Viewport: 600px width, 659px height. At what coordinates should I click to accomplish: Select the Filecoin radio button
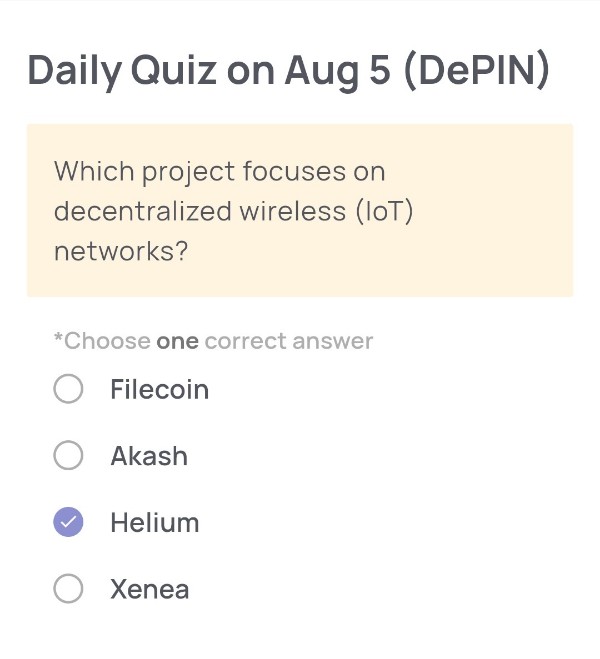(x=68, y=389)
